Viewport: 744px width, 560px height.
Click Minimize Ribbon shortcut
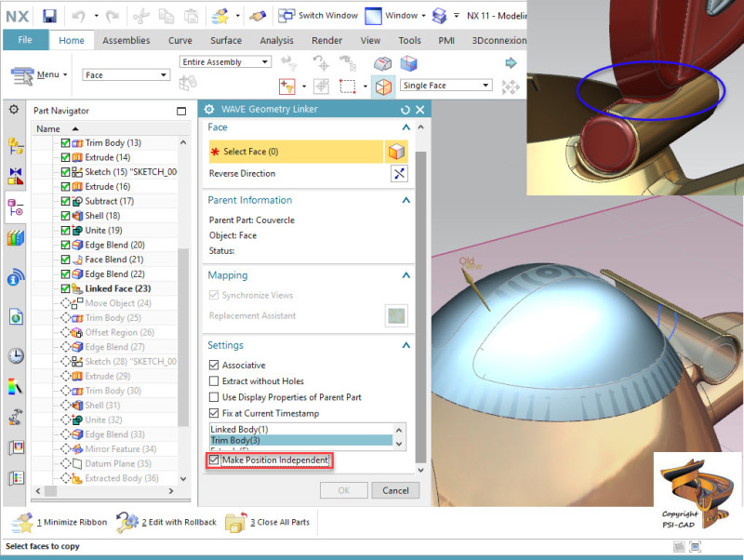(60, 522)
